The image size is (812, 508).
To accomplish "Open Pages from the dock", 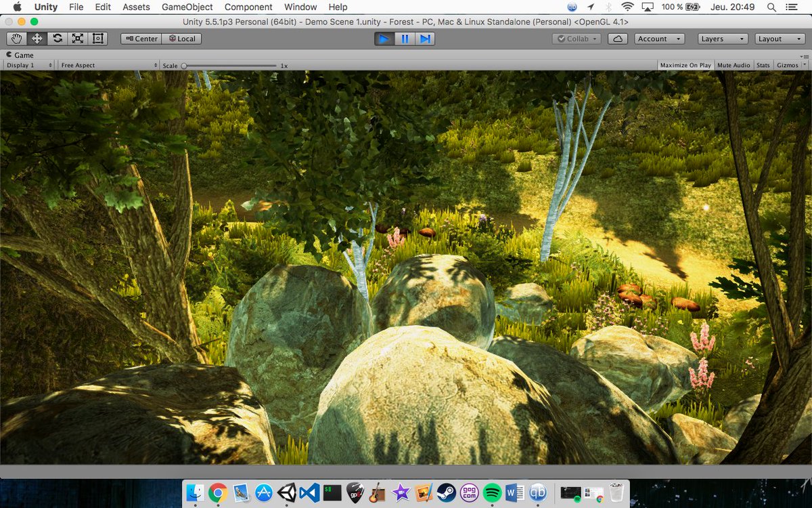I will (424, 493).
